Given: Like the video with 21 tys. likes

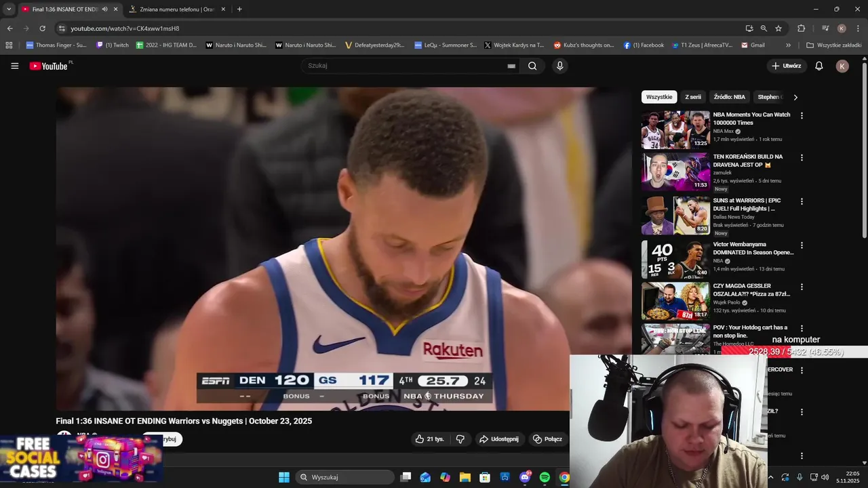Looking at the screenshot, I should tap(429, 439).
